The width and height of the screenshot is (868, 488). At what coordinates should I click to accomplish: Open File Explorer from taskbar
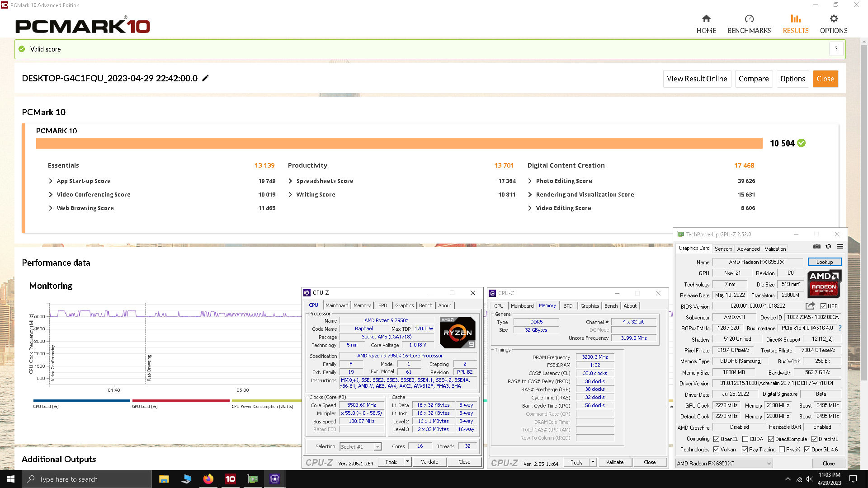point(164,479)
